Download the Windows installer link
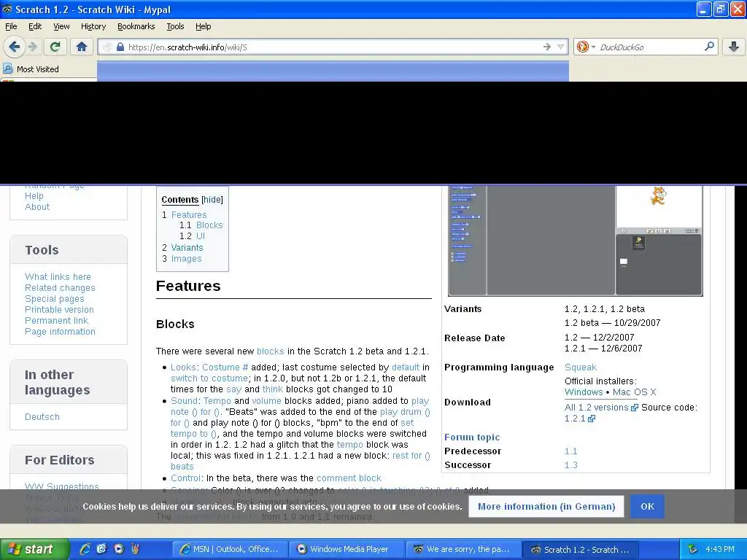 coord(584,392)
